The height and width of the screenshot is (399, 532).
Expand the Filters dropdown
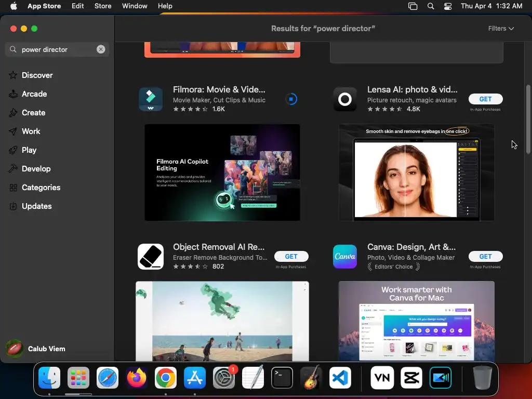click(501, 29)
